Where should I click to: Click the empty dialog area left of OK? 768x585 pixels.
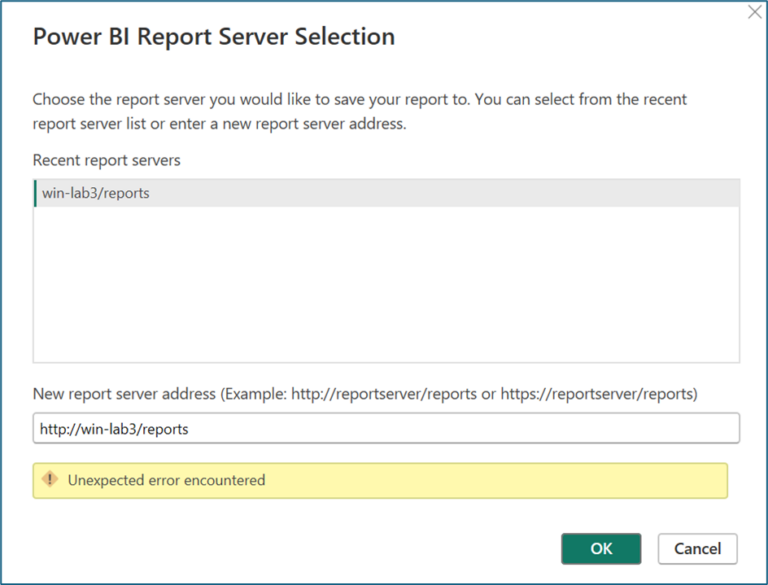pyautogui.click(x=300, y=548)
